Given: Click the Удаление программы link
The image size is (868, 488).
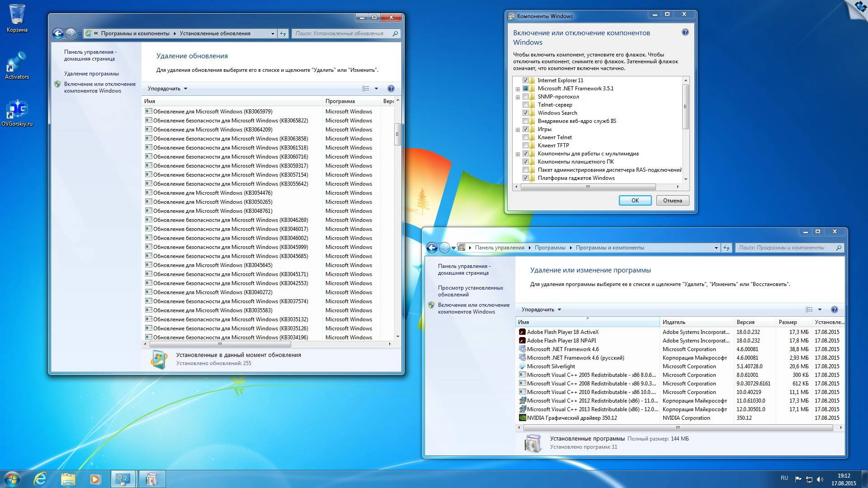Looking at the screenshot, I should [x=92, y=73].
